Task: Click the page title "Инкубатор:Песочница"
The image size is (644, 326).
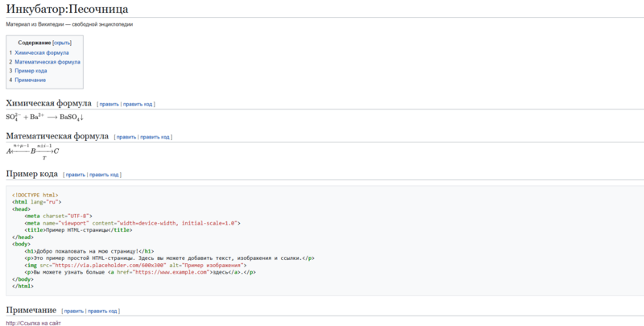Action: (66, 10)
